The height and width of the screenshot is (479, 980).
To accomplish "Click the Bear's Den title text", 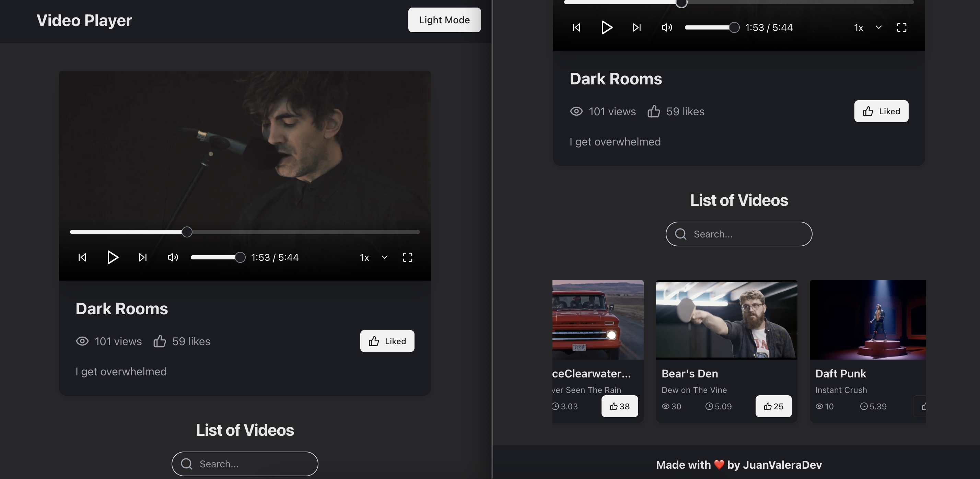I will click(690, 374).
